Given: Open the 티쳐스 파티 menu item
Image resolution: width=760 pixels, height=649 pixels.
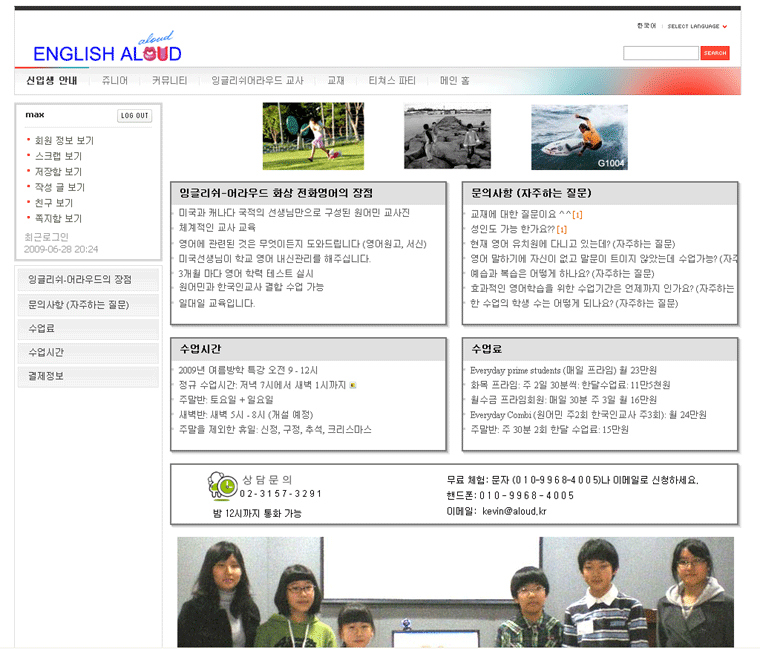Looking at the screenshot, I should (x=392, y=80).
